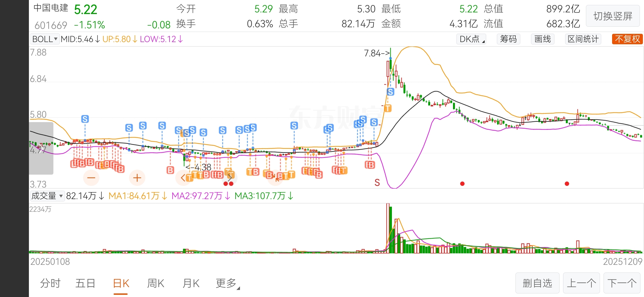The image size is (644, 297).
Task: Click the blue S marker below 7.84 peak
Action: coord(390,92)
